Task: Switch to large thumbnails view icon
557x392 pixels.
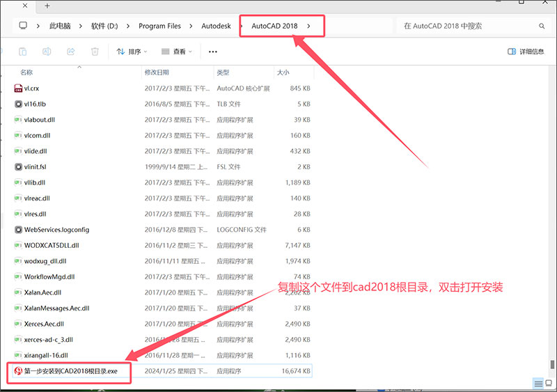Action: (549, 384)
